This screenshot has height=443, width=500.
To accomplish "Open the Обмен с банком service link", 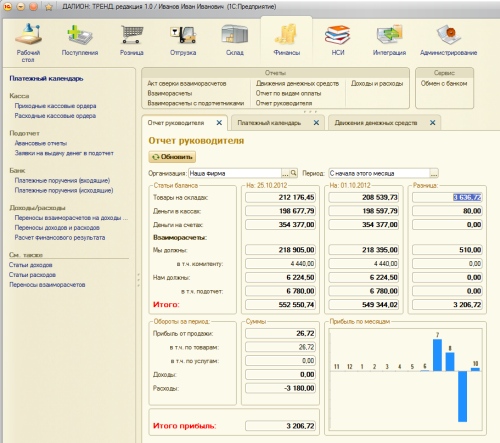I will click(444, 84).
